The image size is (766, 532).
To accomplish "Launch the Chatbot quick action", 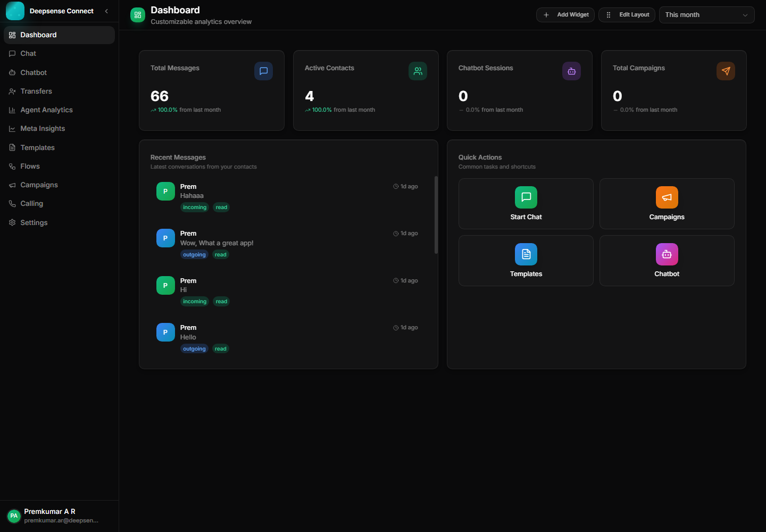I will (x=667, y=261).
